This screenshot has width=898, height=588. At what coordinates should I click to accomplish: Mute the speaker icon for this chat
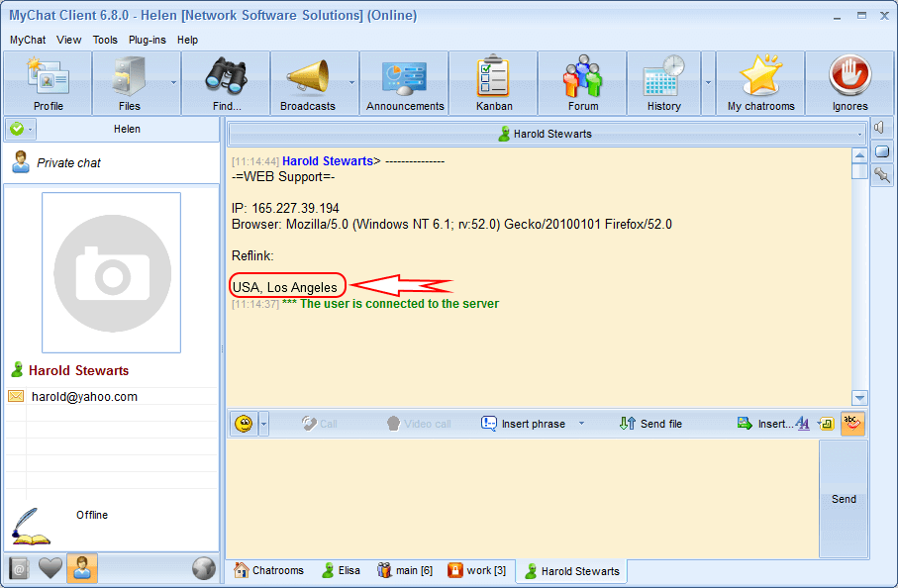coord(882,127)
